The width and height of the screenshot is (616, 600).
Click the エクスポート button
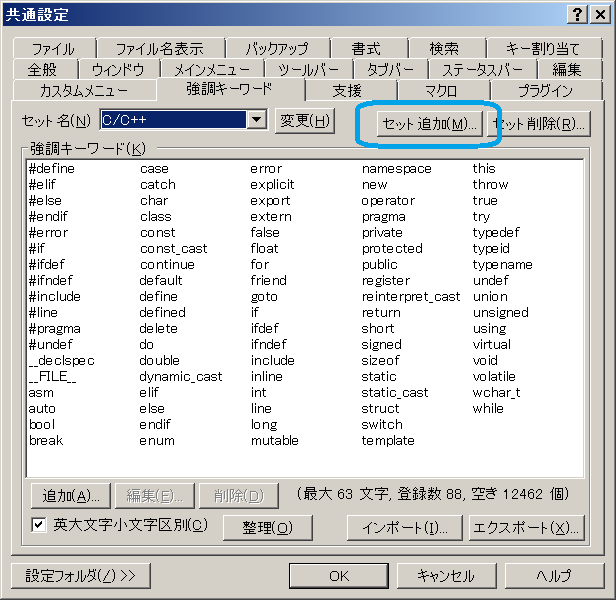[x=526, y=527]
